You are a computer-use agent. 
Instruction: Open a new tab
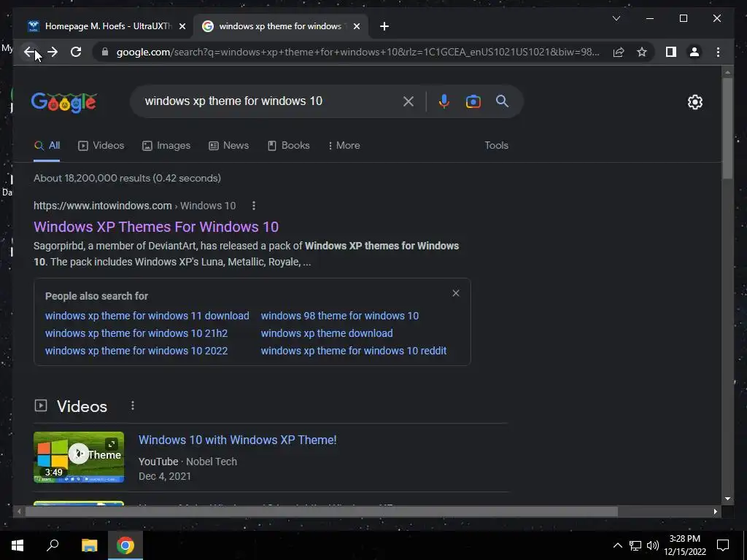tap(384, 26)
